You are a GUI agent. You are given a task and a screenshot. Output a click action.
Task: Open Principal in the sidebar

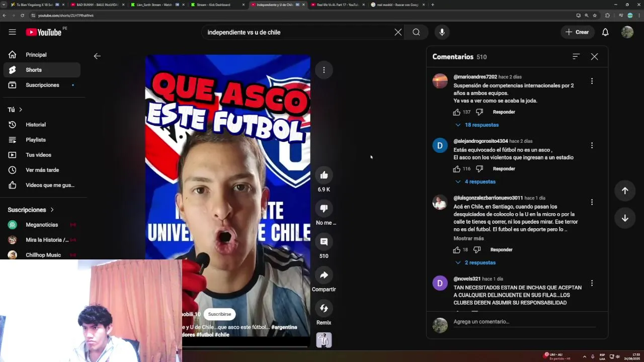click(x=42, y=55)
